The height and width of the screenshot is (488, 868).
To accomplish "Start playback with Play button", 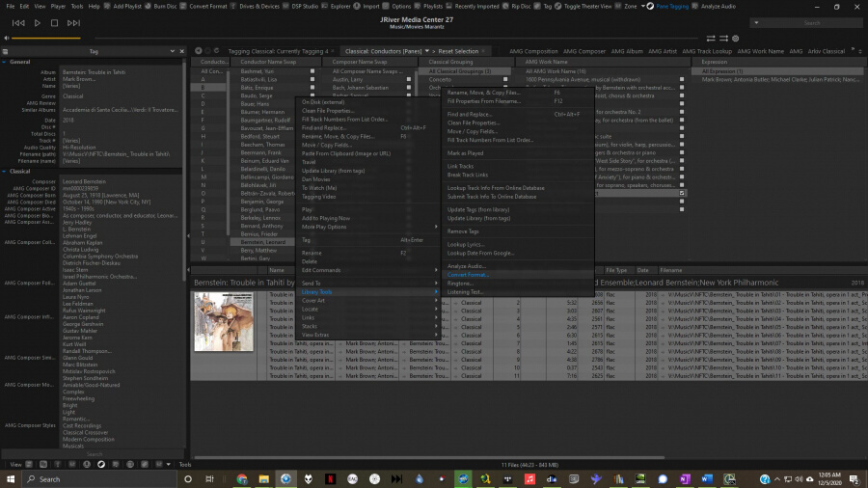I will click(37, 23).
